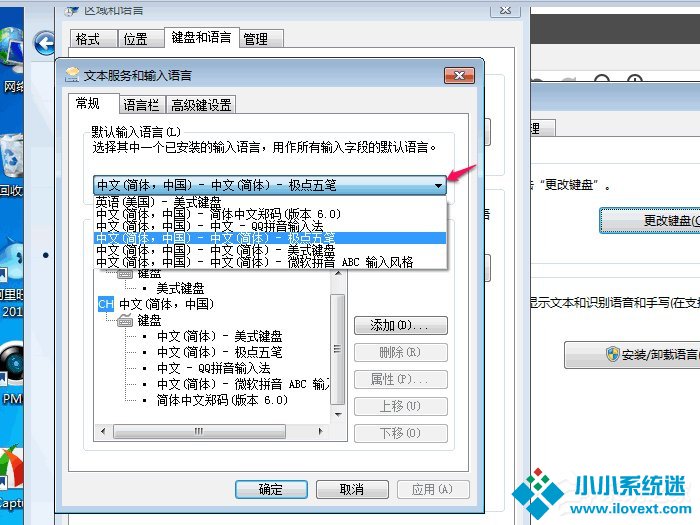Screen dimensions: 700x525
Task: Click horizontal scrollbar left arrow
Action: tap(103, 431)
